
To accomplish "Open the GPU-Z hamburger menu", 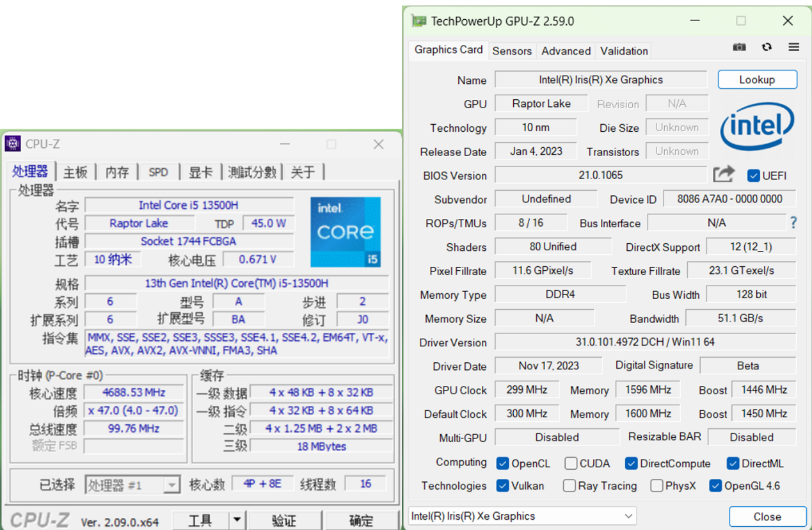I will click(x=793, y=47).
